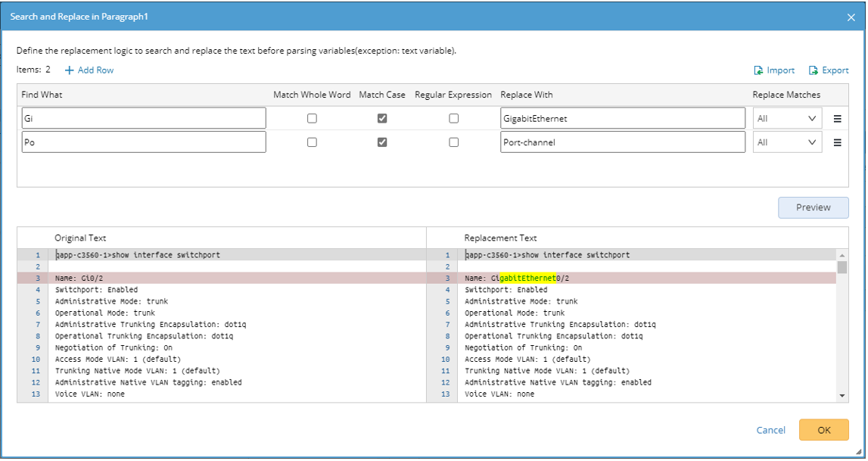
Task: Click the Import icon
Action: pyautogui.click(x=758, y=70)
